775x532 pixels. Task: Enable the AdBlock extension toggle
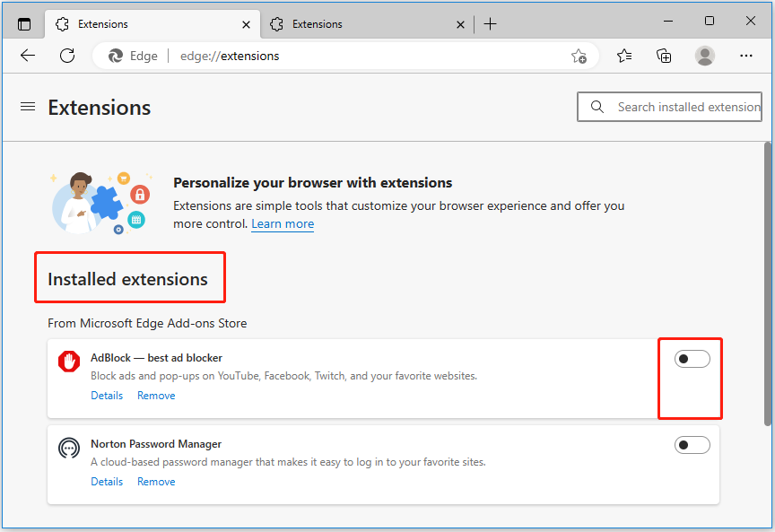[x=692, y=359]
